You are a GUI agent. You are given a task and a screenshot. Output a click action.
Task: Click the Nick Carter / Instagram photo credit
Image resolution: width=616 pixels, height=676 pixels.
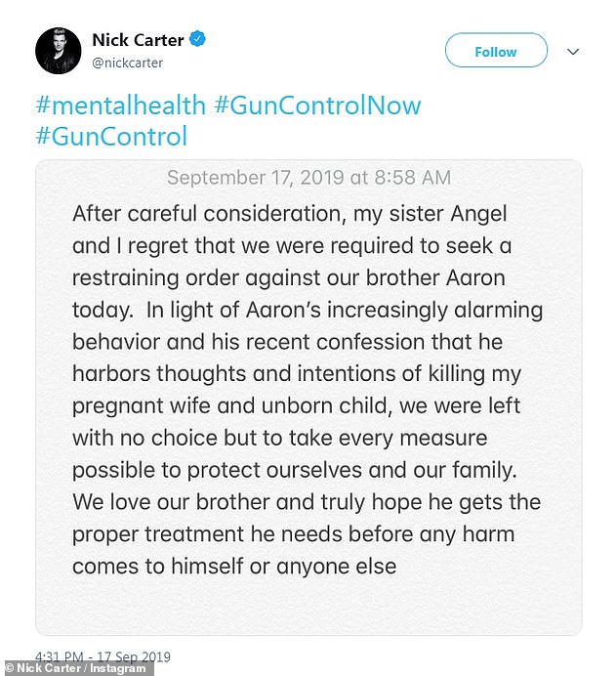click(x=76, y=668)
